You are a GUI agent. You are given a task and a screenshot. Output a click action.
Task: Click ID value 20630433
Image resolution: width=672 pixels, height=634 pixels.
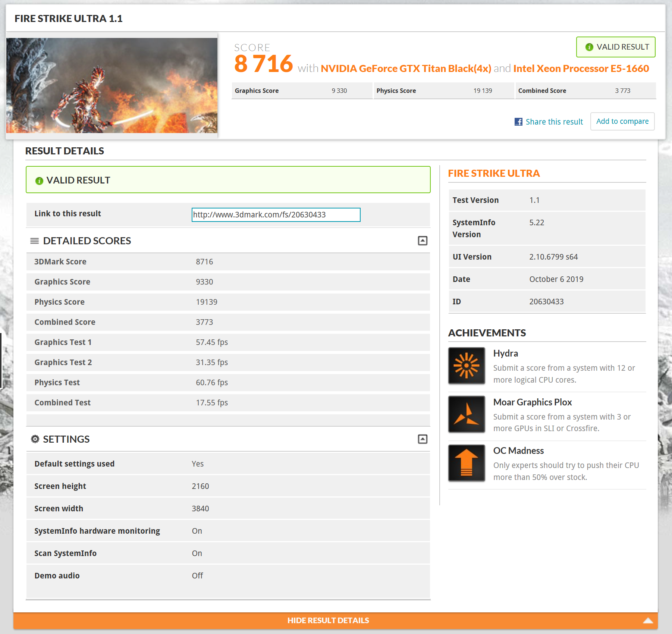click(546, 302)
